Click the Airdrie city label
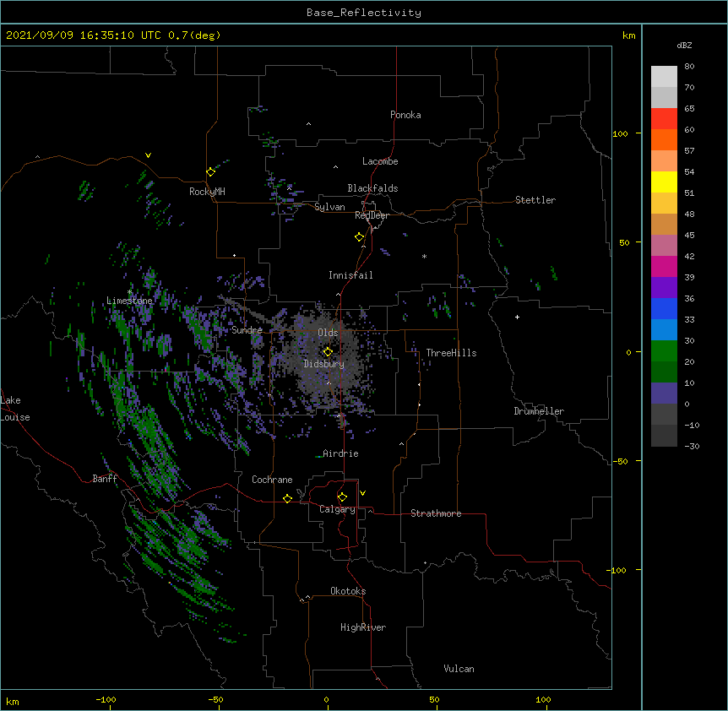The height and width of the screenshot is (711, 728). pos(340,453)
